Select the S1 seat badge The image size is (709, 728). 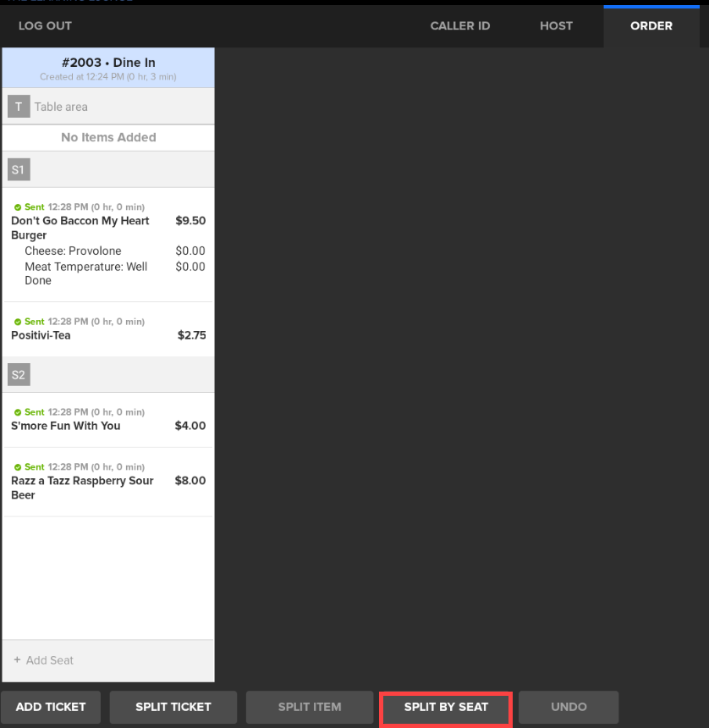(19, 169)
